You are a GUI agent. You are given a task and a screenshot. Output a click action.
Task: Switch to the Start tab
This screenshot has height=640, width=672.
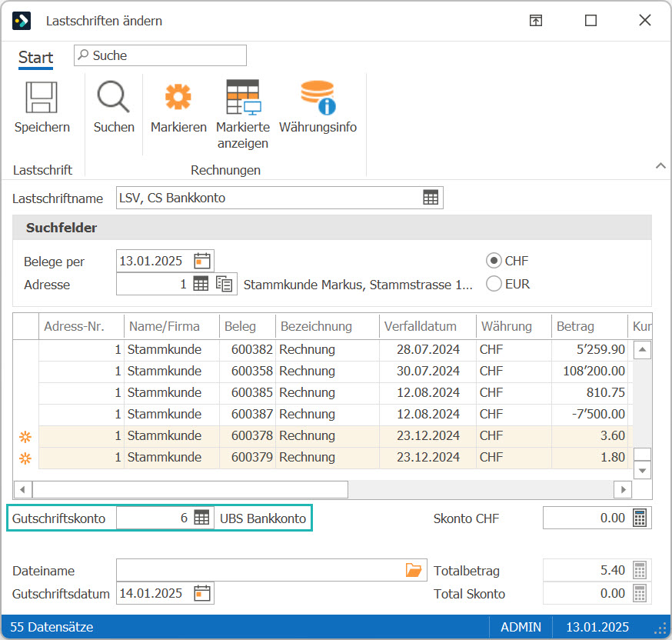(35, 57)
